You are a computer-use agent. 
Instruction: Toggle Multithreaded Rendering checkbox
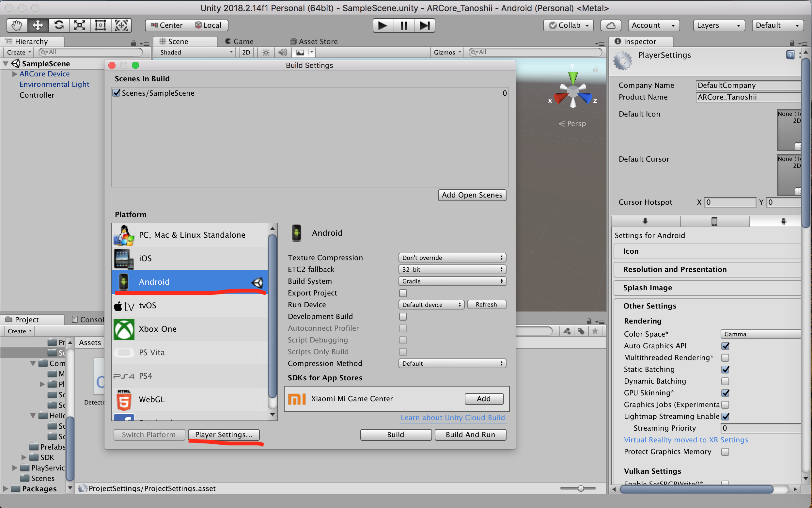tap(725, 357)
